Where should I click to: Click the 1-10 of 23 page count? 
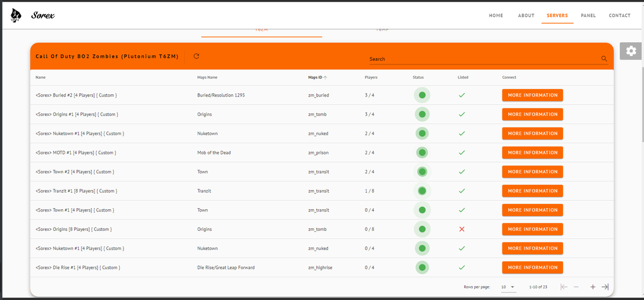(x=538, y=287)
